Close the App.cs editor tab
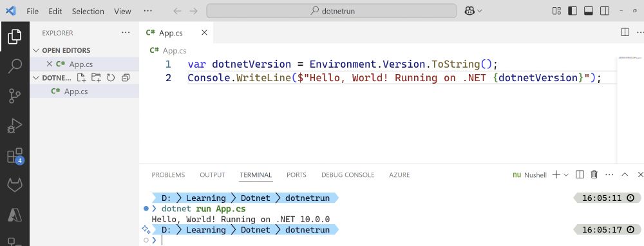This screenshot has width=644, height=246. click(x=204, y=33)
